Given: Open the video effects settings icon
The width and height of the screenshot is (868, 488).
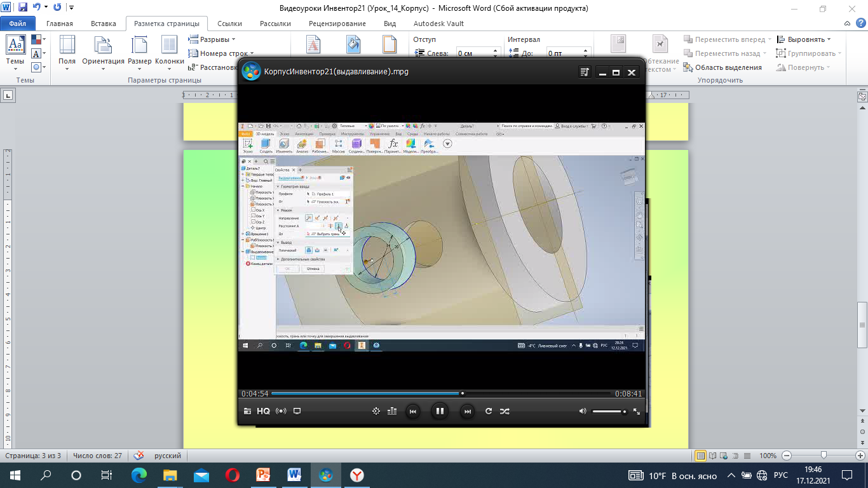Looking at the screenshot, I should coord(376,411).
